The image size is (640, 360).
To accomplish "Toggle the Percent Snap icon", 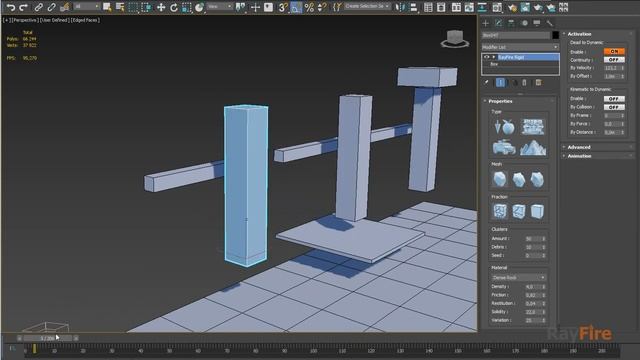I will [x=309, y=7].
